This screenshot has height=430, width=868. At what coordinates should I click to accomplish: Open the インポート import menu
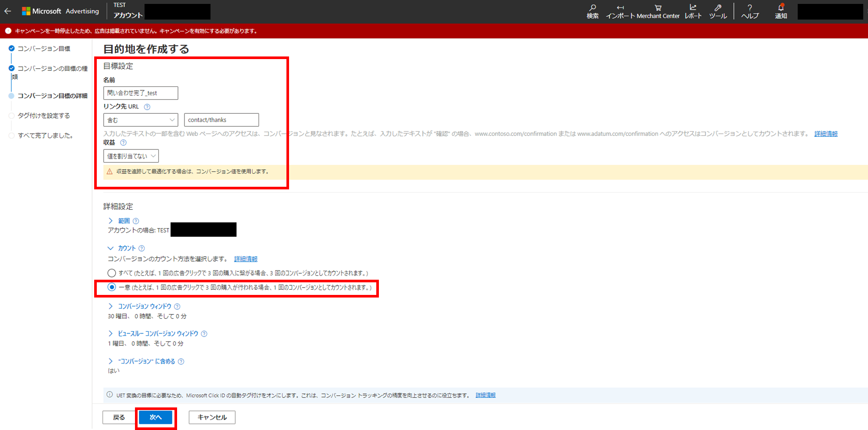620,11
